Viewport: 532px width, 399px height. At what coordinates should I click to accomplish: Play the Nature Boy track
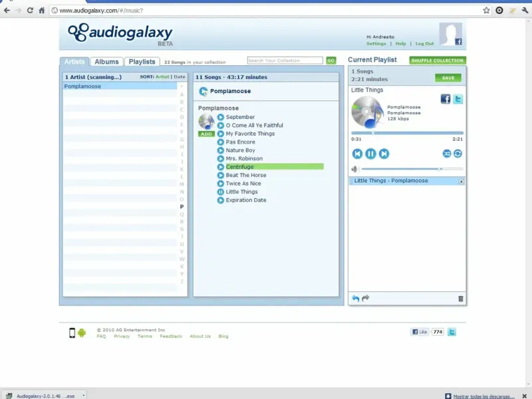(x=221, y=150)
